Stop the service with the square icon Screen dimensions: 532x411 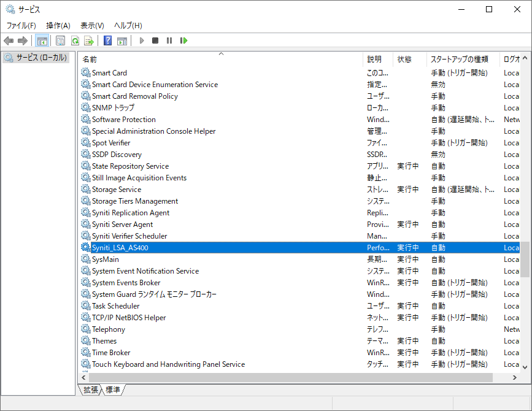(x=155, y=40)
